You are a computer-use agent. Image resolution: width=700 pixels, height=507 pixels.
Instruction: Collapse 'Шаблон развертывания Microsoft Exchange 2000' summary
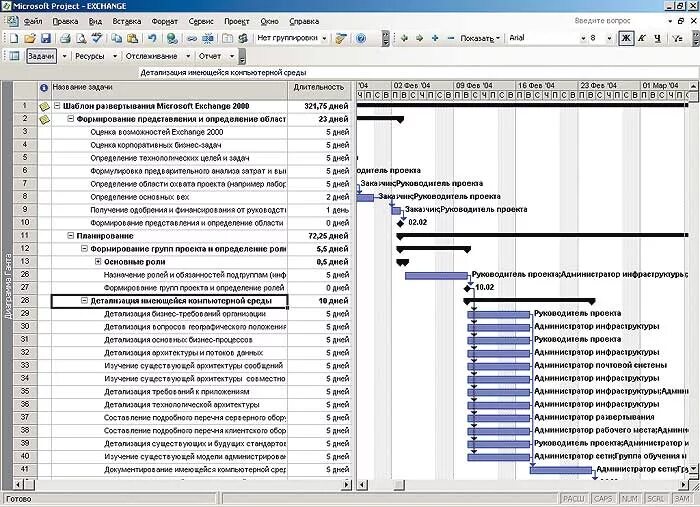tap(57, 106)
